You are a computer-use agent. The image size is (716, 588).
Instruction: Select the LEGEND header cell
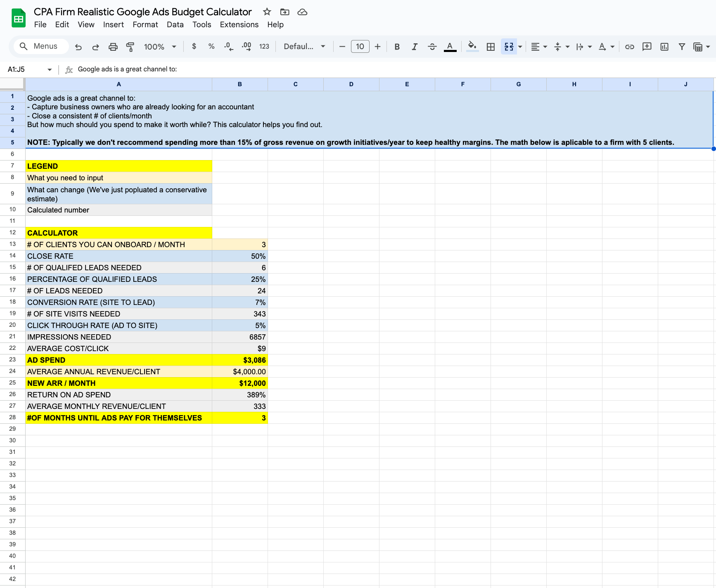119,166
